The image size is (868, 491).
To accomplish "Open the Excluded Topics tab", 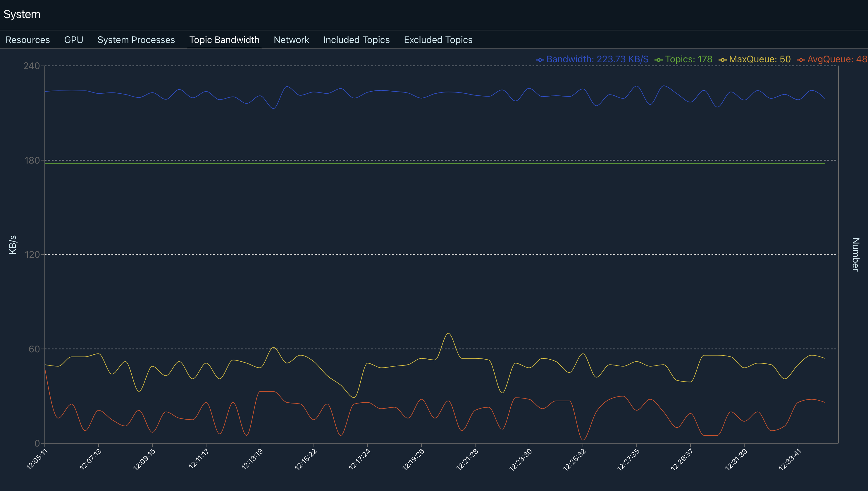I will click(438, 40).
